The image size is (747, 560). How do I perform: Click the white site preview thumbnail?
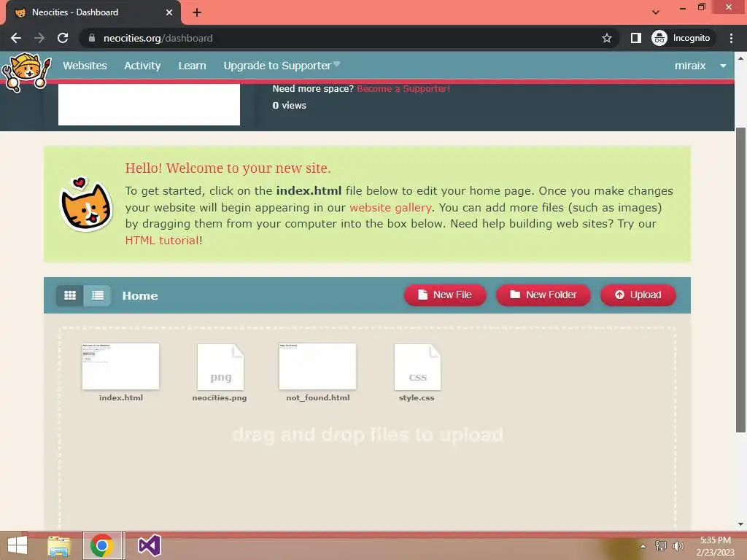pyautogui.click(x=149, y=104)
